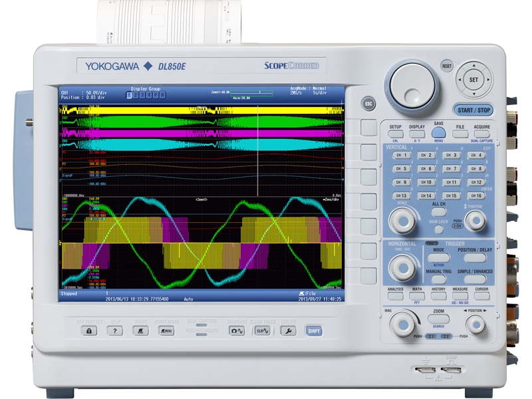Screen dimensions: 532x399
Task: Open UTILITY with the wrench key
Action: click(x=289, y=331)
